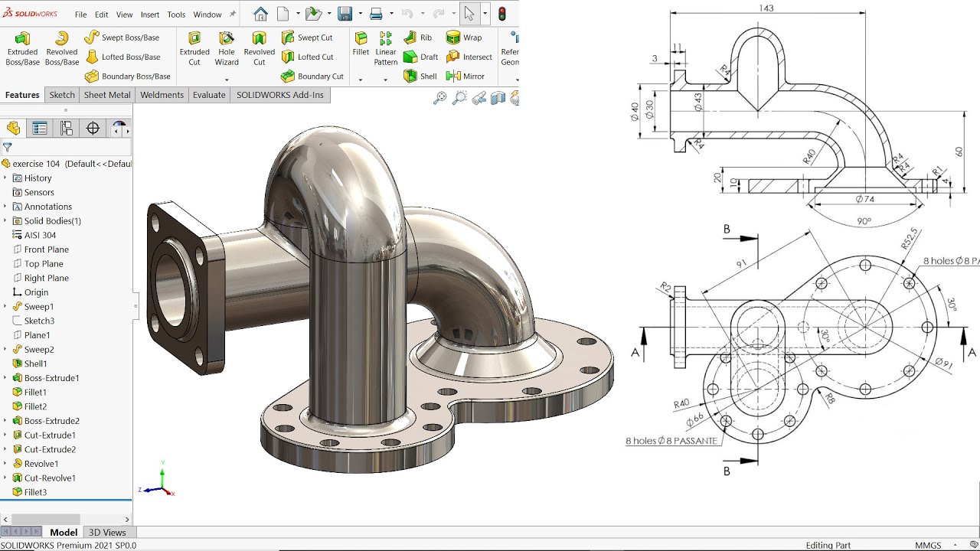Screen dimensions: 980x551
Task: Select the Draft tool
Action: click(420, 57)
